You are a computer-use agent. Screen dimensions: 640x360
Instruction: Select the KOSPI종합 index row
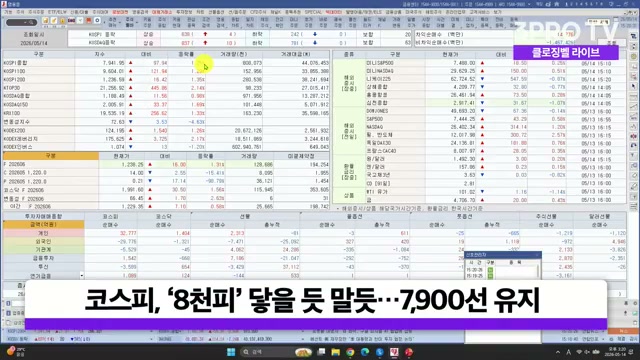pos(166,63)
